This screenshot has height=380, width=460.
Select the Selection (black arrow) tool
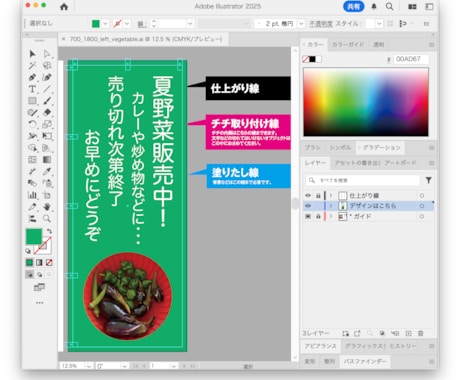(32, 54)
